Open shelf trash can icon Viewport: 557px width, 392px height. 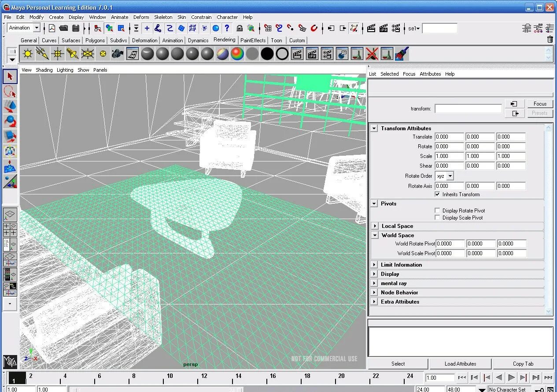point(550,40)
